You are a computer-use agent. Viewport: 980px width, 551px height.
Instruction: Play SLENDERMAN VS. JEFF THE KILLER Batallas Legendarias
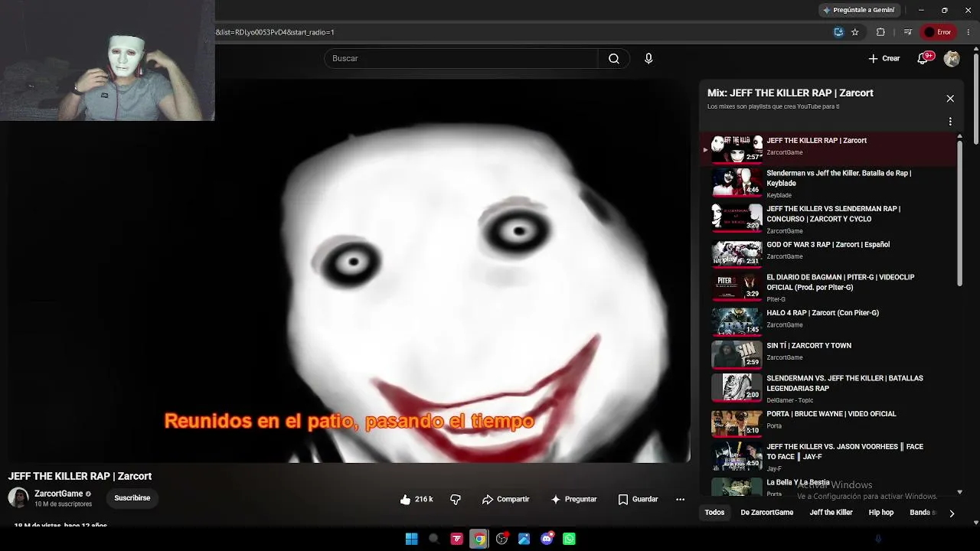[830, 388]
